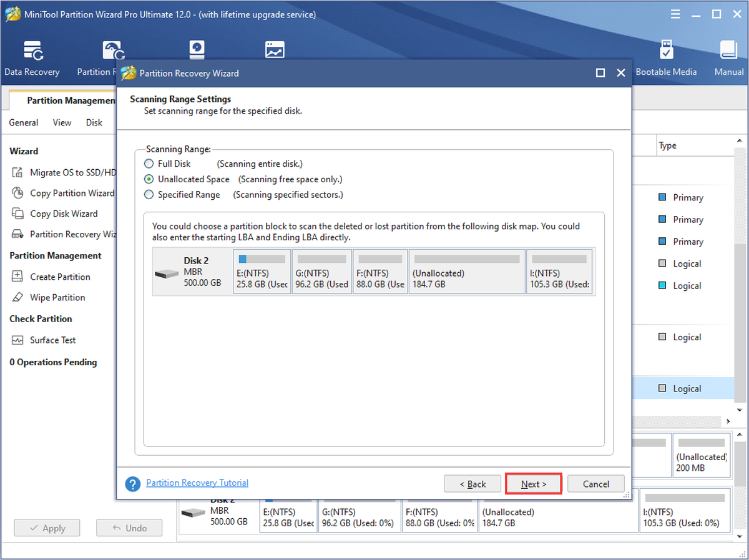This screenshot has height=560, width=749.
Task: Click the Disk 2 drive icon in wizard
Action: coord(166,273)
